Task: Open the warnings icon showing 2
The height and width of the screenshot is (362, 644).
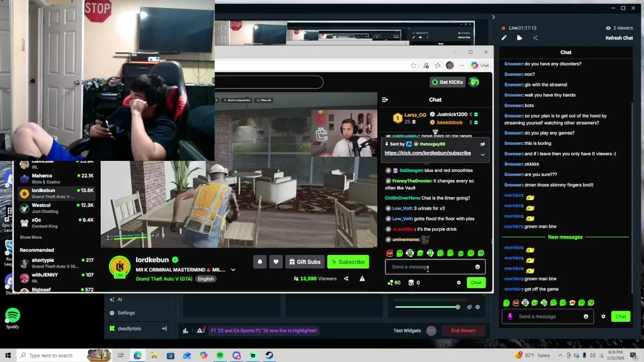Action: (x=201, y=331)
